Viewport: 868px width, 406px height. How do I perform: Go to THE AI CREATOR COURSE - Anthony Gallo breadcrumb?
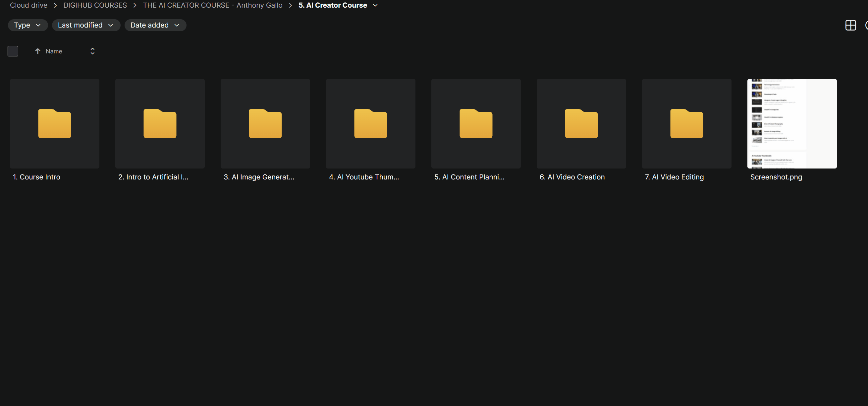[213, 5]
